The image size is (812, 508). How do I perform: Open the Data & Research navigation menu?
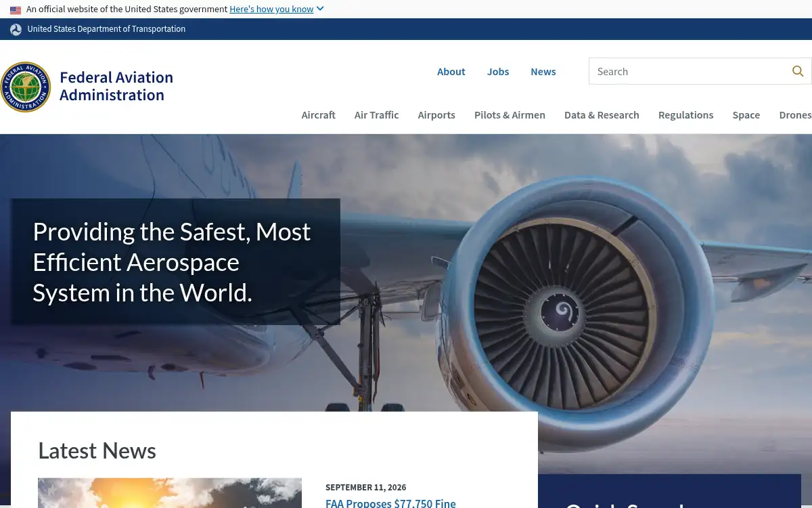pyautogui.click(x=602, y=115)
